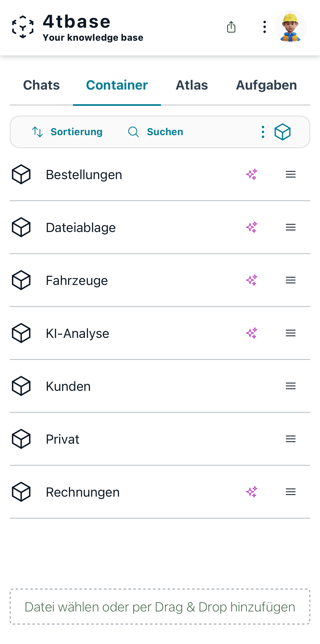Open the user profile avatar
Screen dimensions: 320x644
[290, 27]
